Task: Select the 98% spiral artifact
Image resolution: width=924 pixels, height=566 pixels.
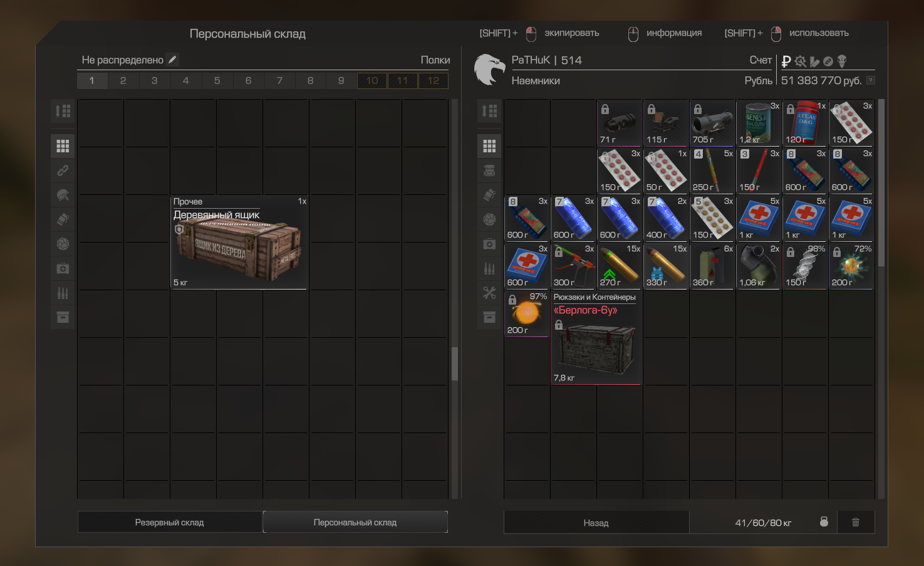Action: tap(805, 266)
